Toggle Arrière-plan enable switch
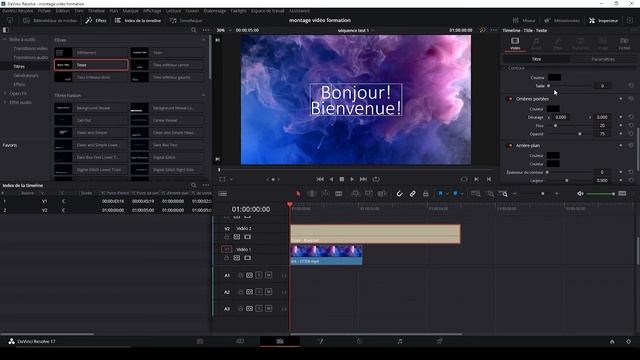The height and width of the screenshot is (360, 640). point(509,145)
